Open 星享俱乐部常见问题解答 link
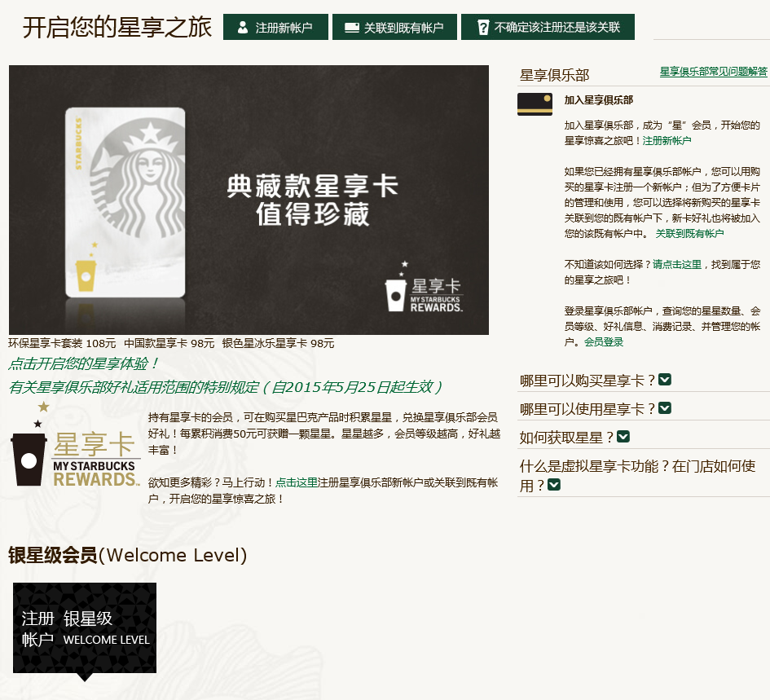770x700 pixels. [714, 72]
